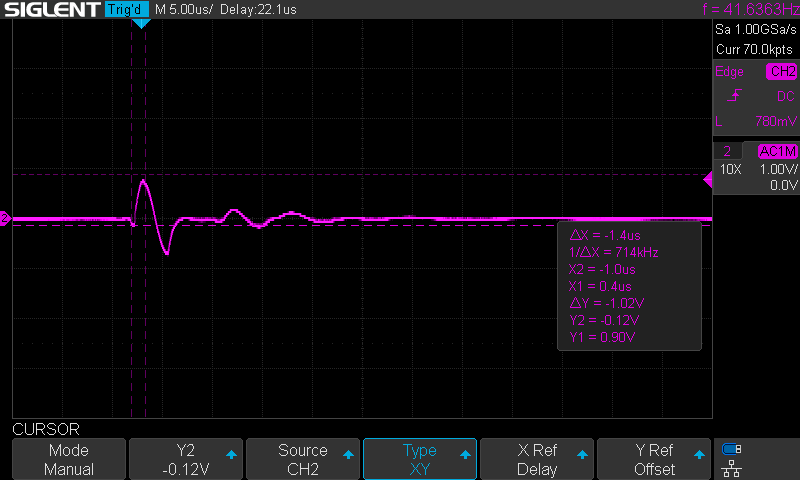
Task: Click the 1.00V/ vertical scale value
Action: [x=779, y=169]
